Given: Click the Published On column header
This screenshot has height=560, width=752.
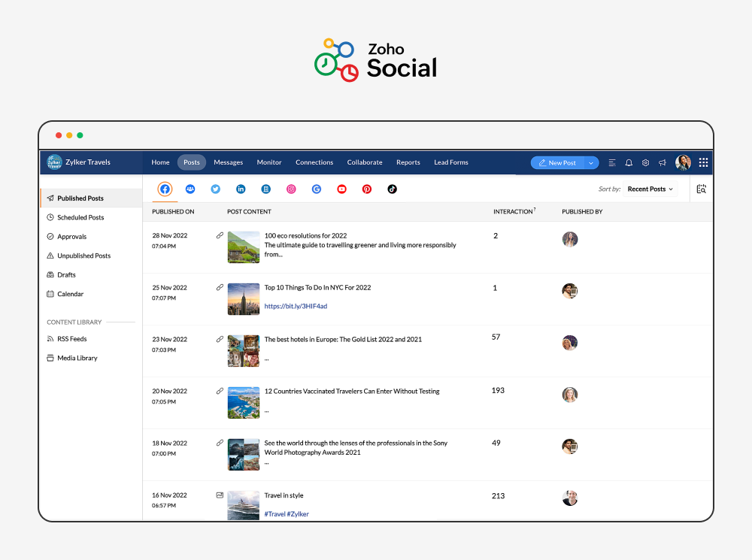Looking at the screenshot, I should (173, 211).
